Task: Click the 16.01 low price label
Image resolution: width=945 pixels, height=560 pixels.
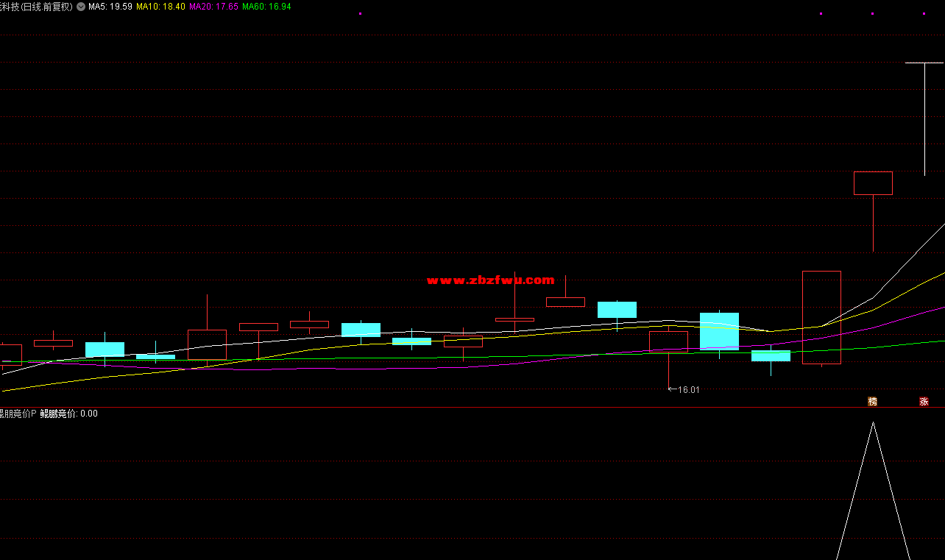Action: 687,390
